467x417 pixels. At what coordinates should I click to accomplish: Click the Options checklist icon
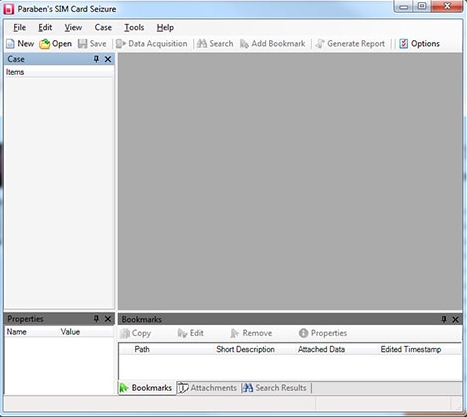(403, 44)
